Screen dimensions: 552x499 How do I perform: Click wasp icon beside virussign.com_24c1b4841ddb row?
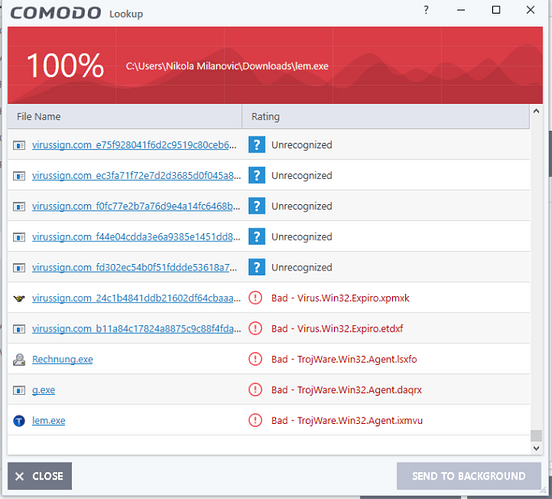tap(19, 298)
